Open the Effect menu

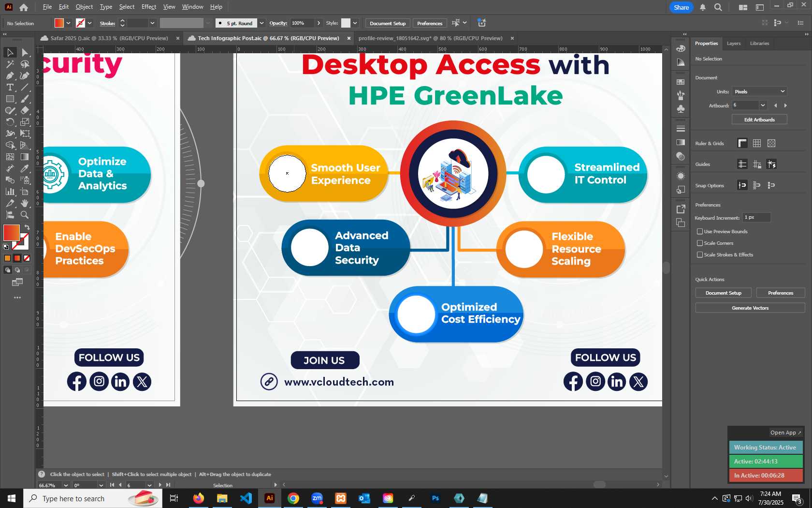(149, 7)
